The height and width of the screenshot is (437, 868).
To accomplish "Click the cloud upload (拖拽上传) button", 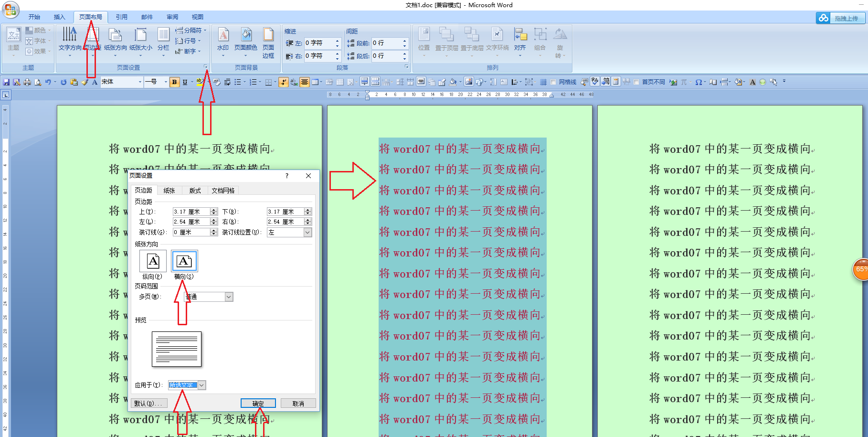I will (841, 18).
